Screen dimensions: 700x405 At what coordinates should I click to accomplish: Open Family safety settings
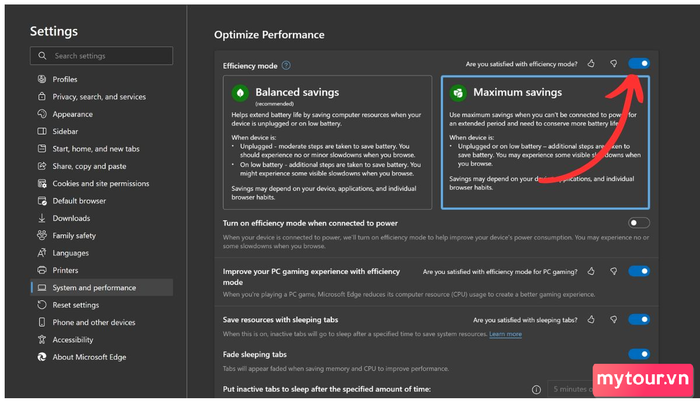[x=101, y=235]
